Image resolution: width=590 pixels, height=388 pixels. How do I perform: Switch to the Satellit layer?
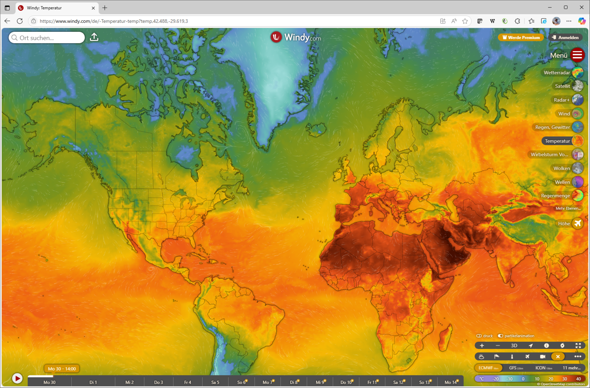coord(578,86)
